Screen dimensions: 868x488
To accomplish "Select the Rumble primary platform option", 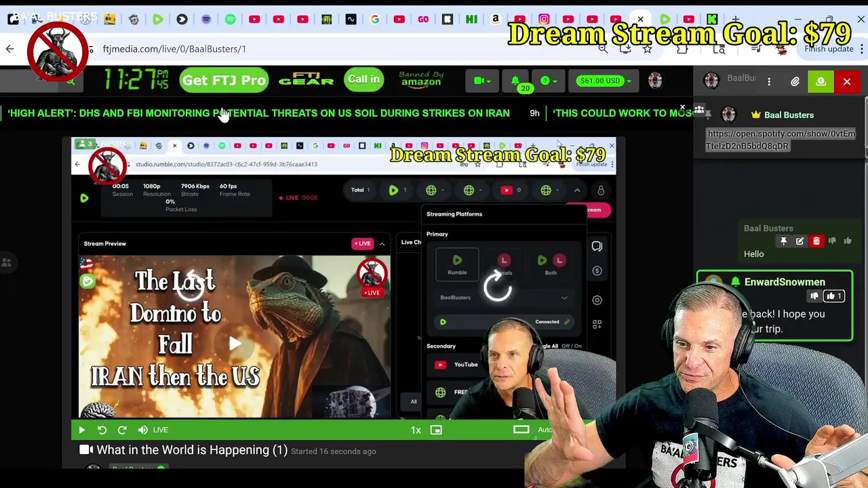I will [x=457, y=263].
